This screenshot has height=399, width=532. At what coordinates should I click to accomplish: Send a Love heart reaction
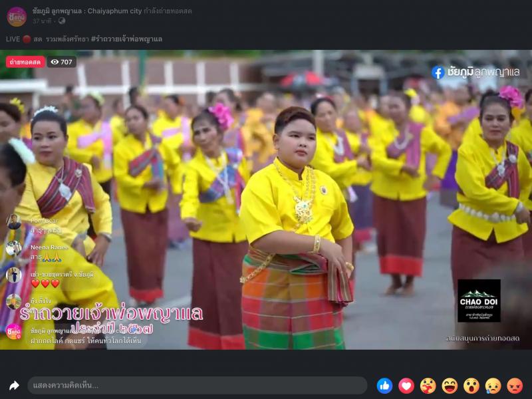pos(406,386)
